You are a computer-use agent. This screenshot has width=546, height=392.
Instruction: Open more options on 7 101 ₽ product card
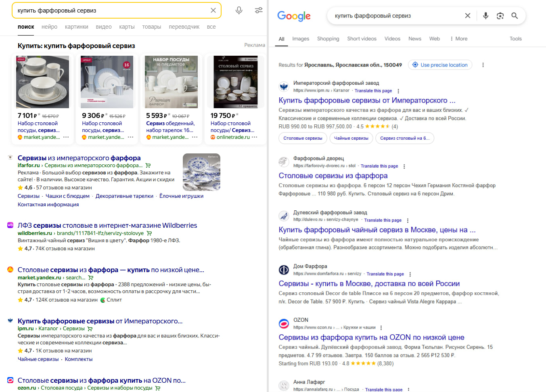(66, 137)
